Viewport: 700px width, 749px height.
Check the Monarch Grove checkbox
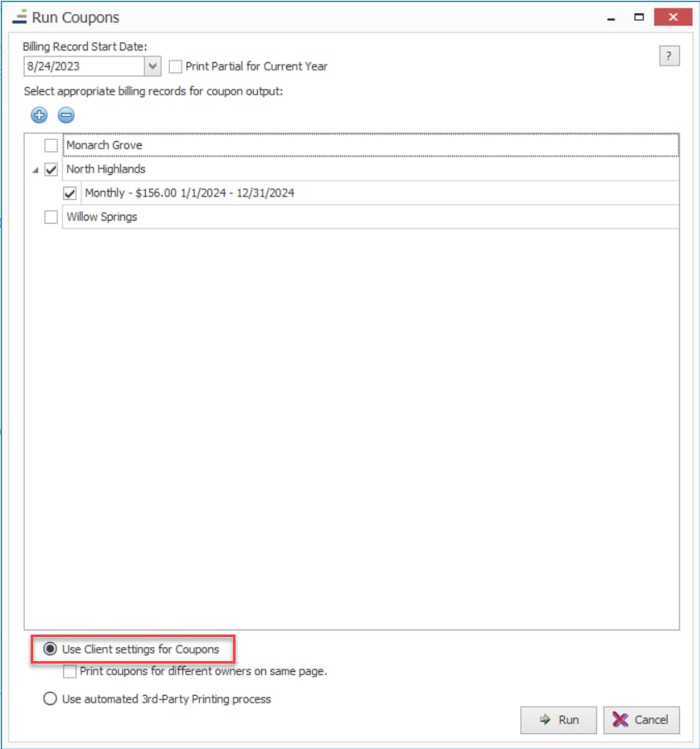[x=51, y=145]
